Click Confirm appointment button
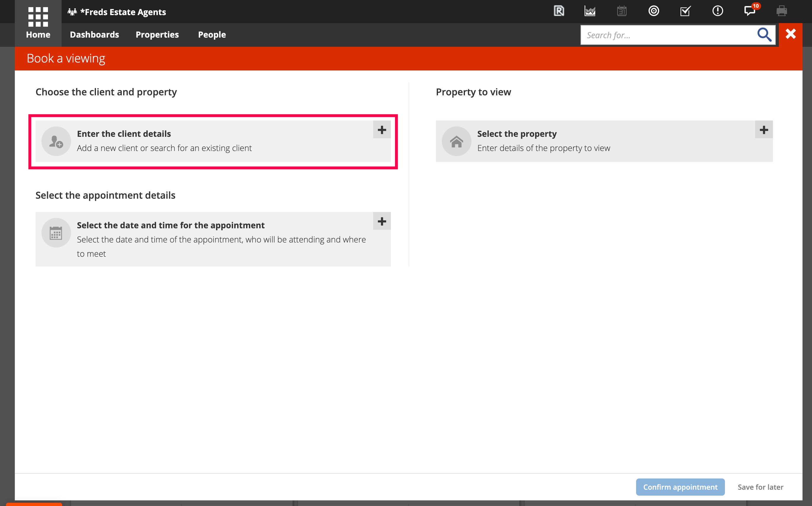Viewport: 812px width, 506px height. point(680,487)
